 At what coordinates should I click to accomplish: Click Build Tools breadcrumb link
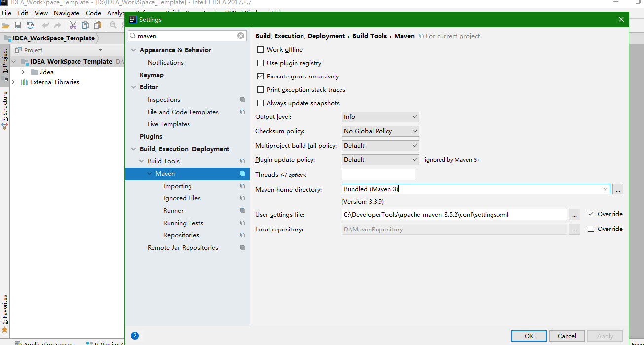(370, 36)
